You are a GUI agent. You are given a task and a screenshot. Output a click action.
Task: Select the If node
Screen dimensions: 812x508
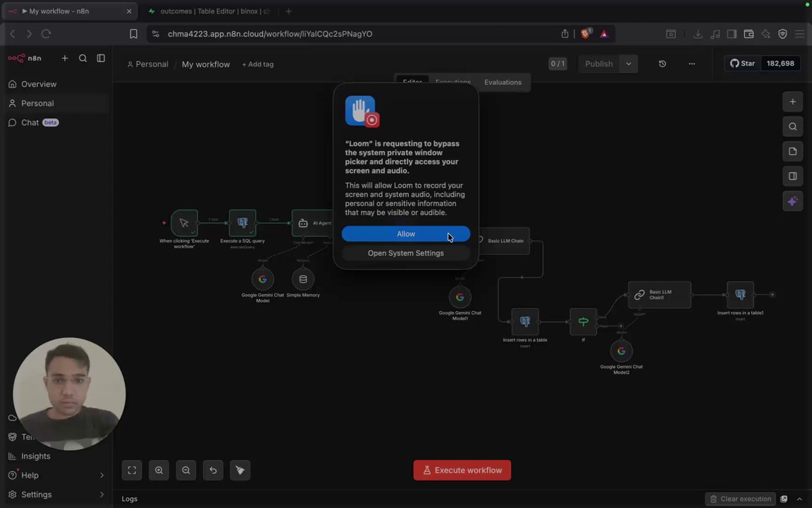coord(583,322)
